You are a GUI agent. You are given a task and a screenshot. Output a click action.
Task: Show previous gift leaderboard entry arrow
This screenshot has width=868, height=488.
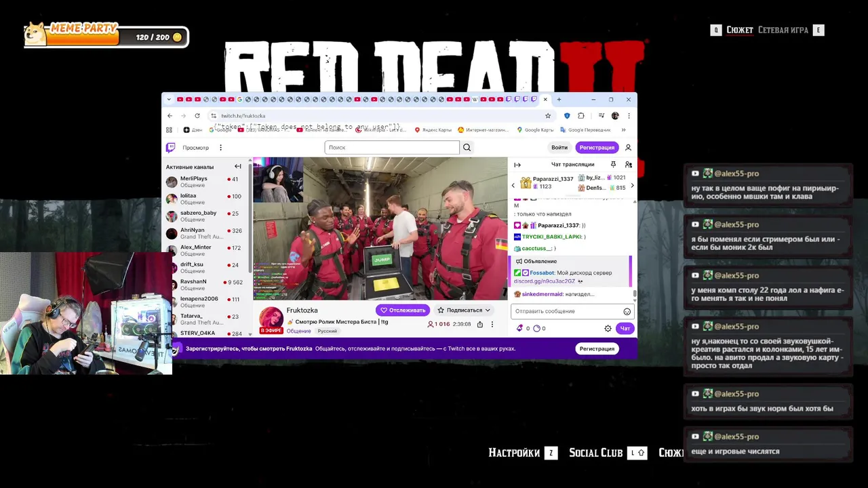513,185
